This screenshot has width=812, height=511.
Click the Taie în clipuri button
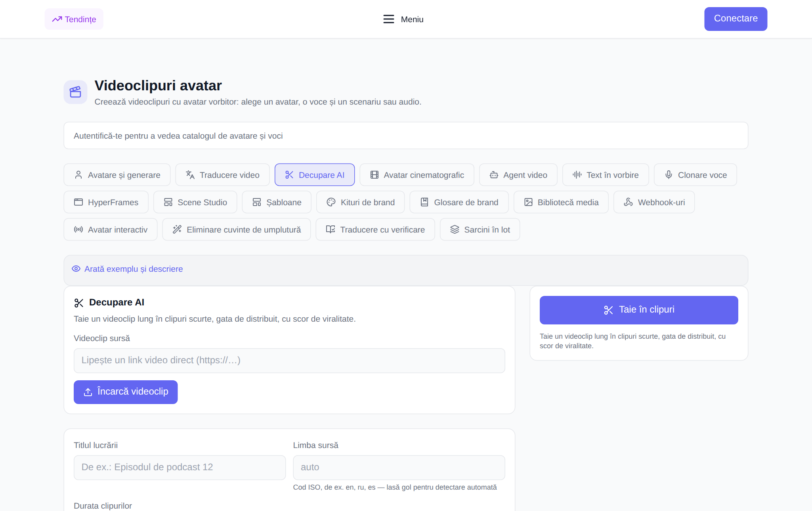click(639, 310)
